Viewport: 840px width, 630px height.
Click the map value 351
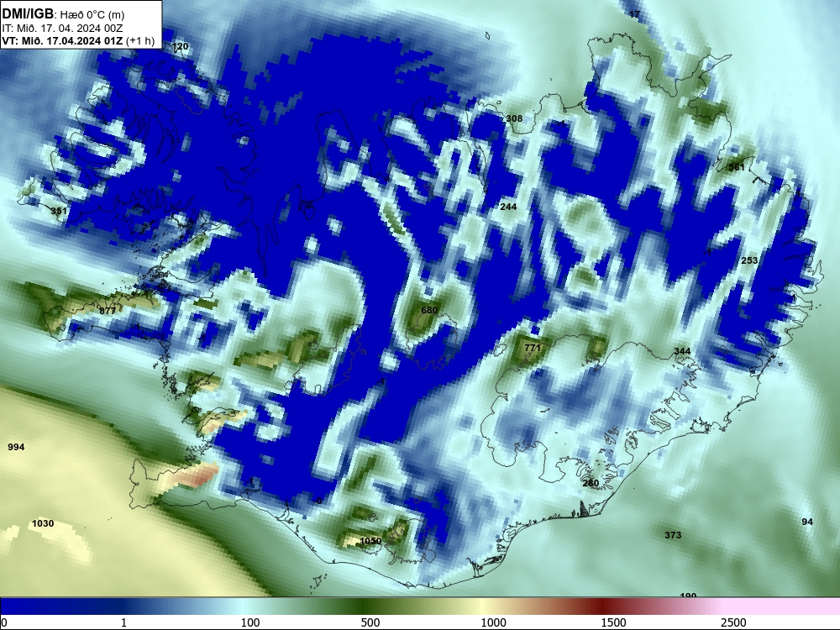(x=59, y=211)
